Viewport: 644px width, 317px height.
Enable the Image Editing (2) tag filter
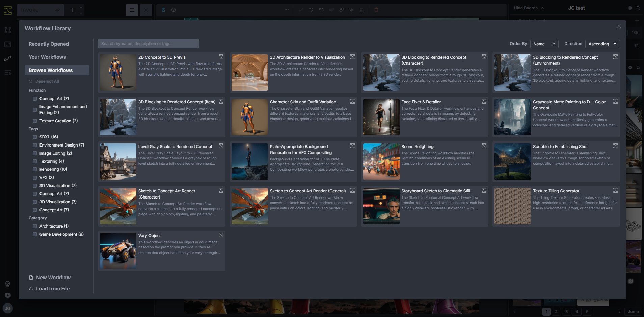pos(35,153)
